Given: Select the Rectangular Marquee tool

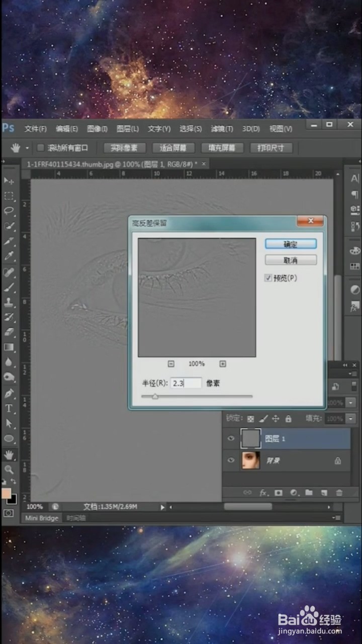Looking at the screenshot, I should tap(9, 196).
